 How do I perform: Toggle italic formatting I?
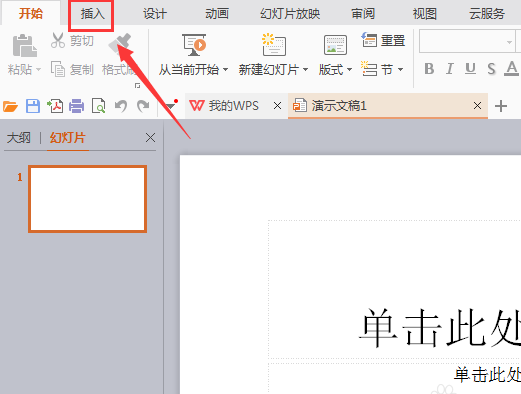click(450, 69)
